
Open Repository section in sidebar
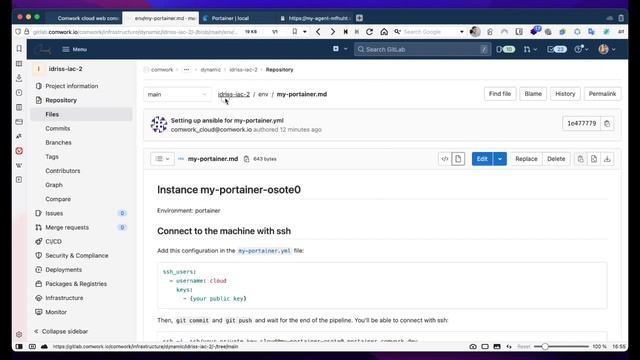pos(61,100)
